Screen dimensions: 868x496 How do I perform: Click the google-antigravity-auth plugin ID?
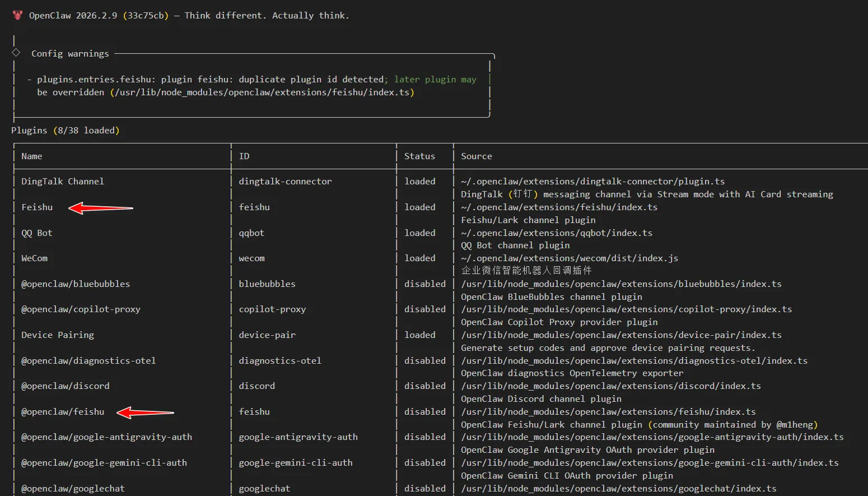pyautogui.click(x=298, y=437)
